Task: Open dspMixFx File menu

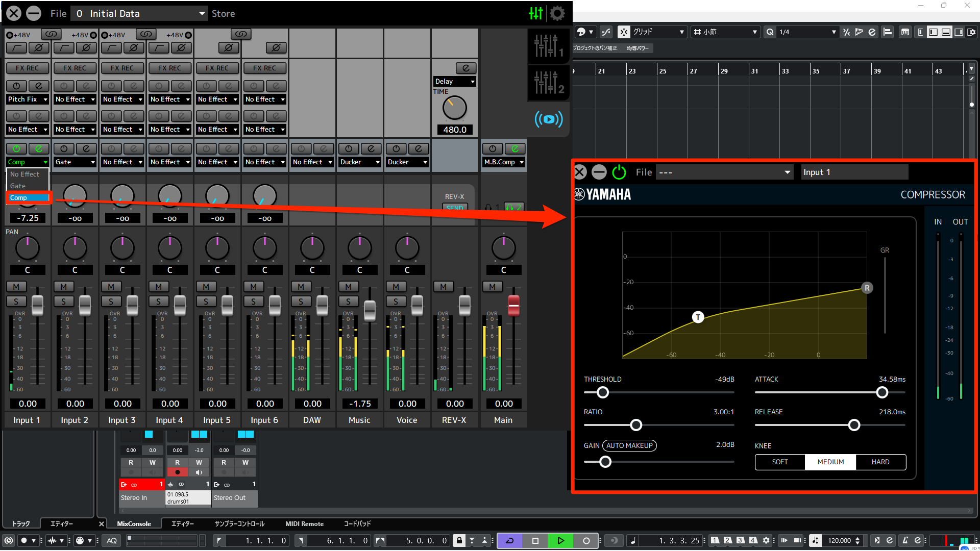Action: click(x=58, y=13)
